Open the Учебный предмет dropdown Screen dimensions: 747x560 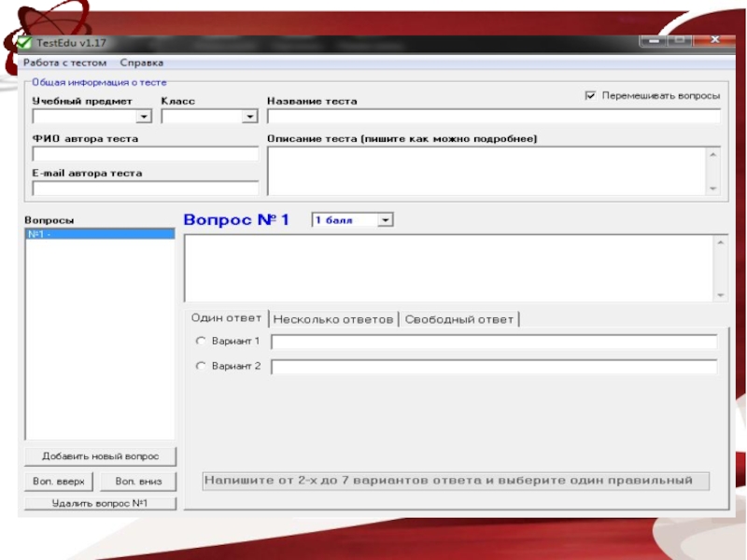click(144, 117)
